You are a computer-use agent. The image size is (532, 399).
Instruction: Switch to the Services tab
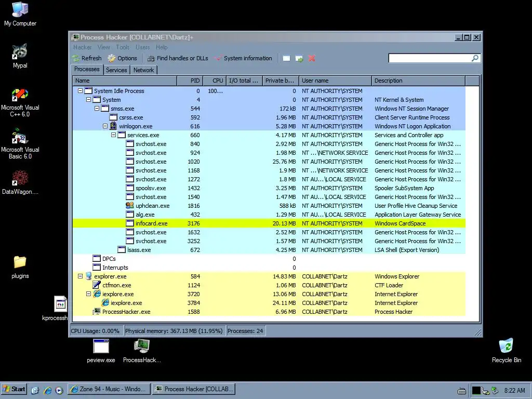coord(116,70)
